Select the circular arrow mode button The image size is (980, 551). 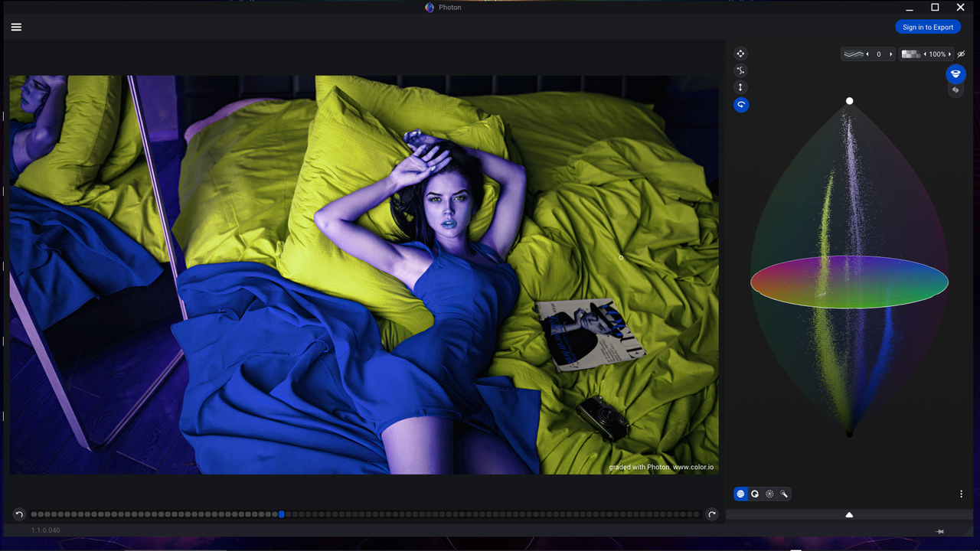click(755, 494)
